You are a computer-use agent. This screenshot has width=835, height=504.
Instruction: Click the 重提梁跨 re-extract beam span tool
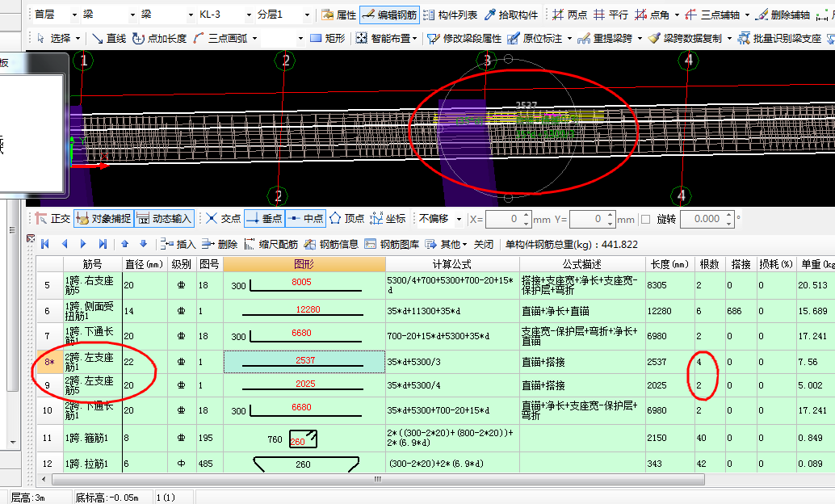coord(605,38)
